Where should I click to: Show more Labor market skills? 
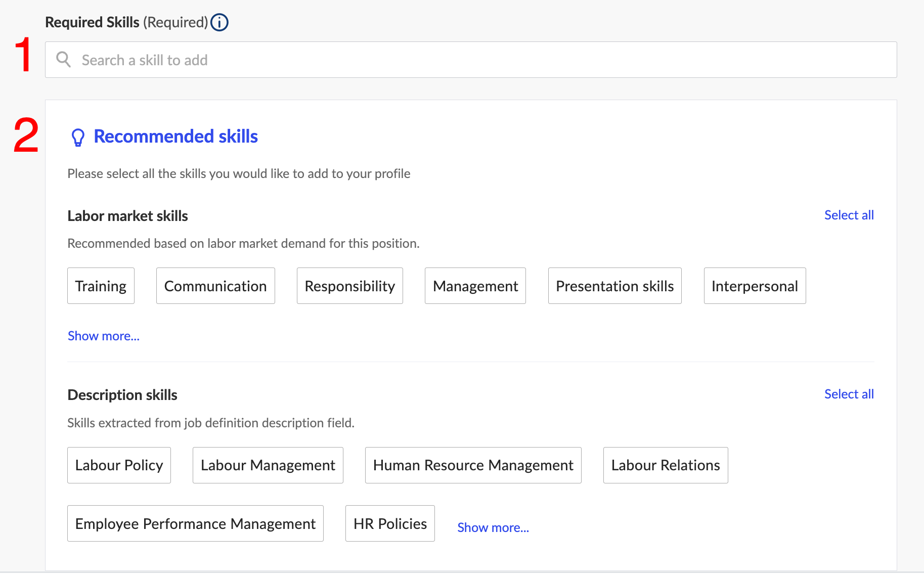[104, 336]
